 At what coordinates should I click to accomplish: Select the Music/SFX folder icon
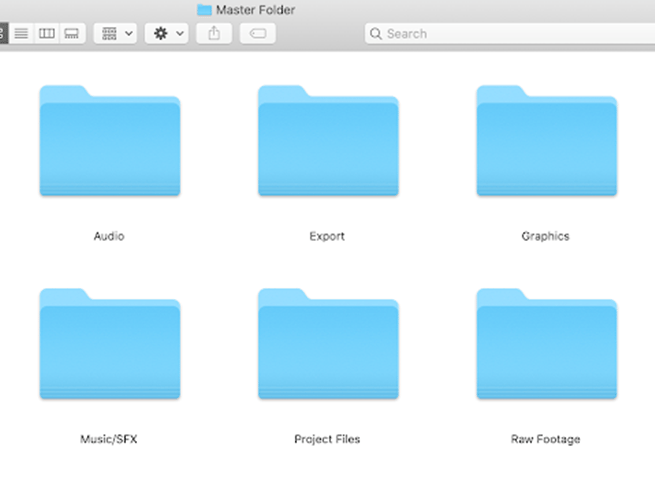[110, 344]
